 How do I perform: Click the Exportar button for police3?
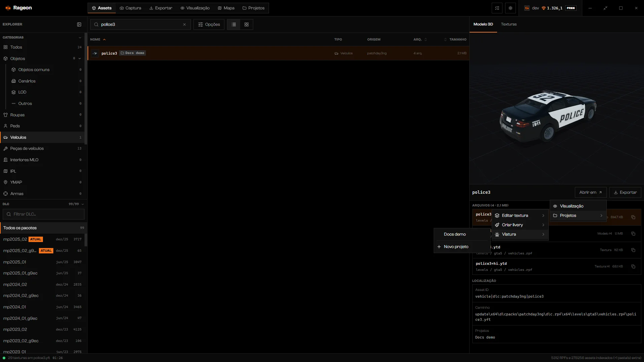(x=625, y=192)
